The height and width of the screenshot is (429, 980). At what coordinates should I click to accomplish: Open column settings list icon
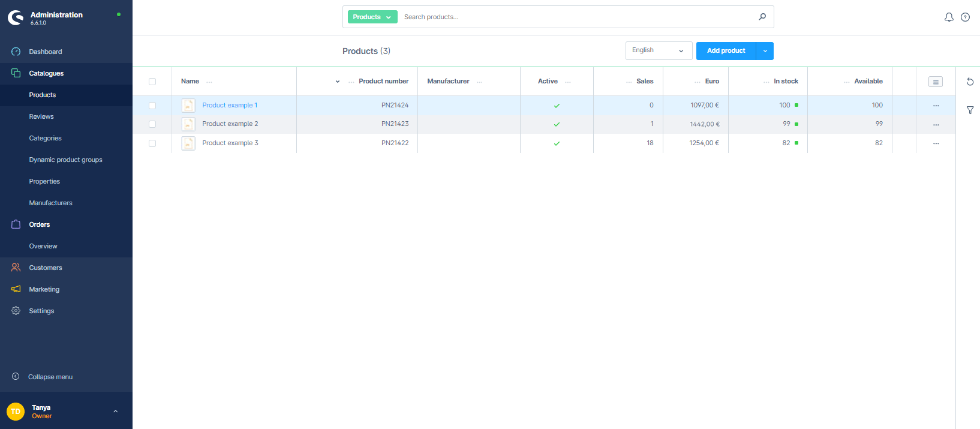tap(935, 82)
